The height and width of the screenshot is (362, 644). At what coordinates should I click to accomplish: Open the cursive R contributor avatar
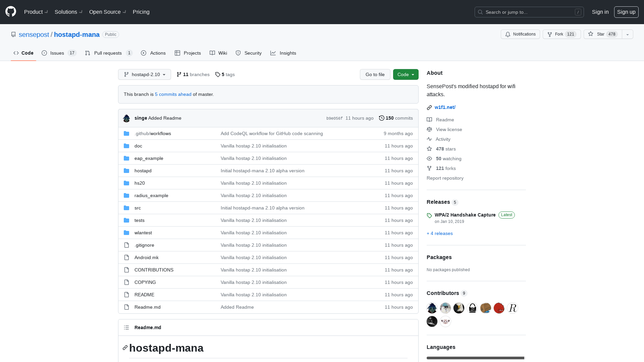click(x=513, y=308)
